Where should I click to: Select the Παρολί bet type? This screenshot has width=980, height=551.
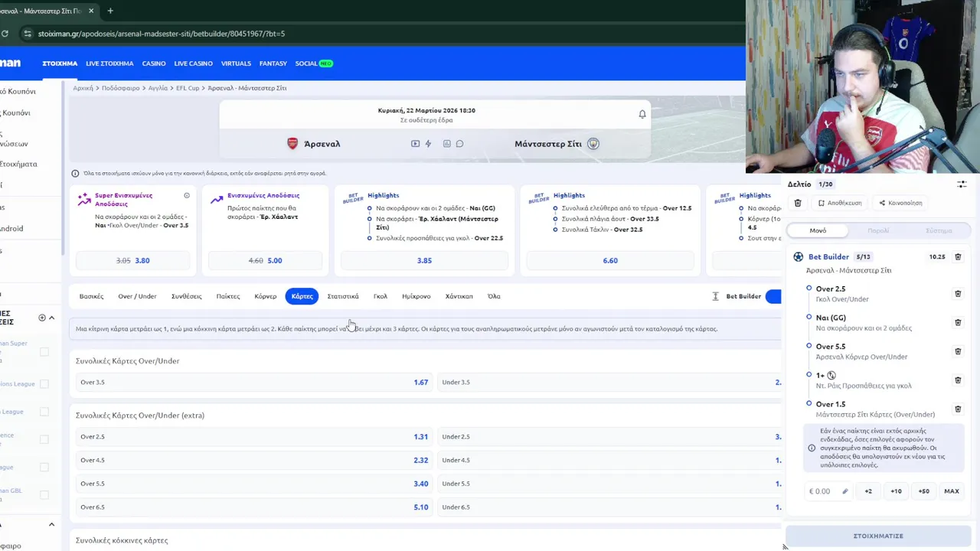pos(878,230)
